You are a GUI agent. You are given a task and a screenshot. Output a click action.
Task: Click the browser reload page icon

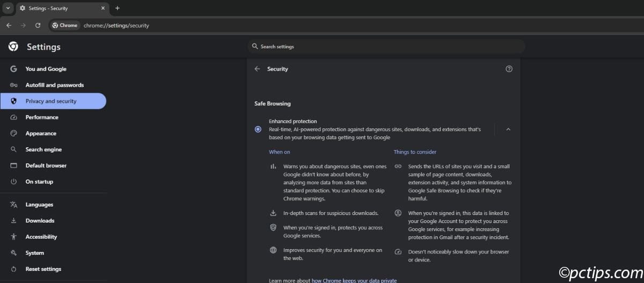tap(38, 25)
